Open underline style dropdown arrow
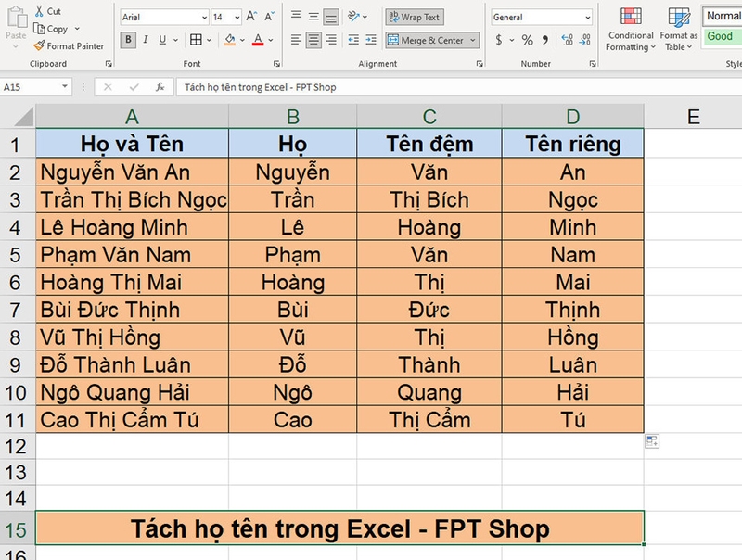Screen dimensions: 742x560 [175, 40]
